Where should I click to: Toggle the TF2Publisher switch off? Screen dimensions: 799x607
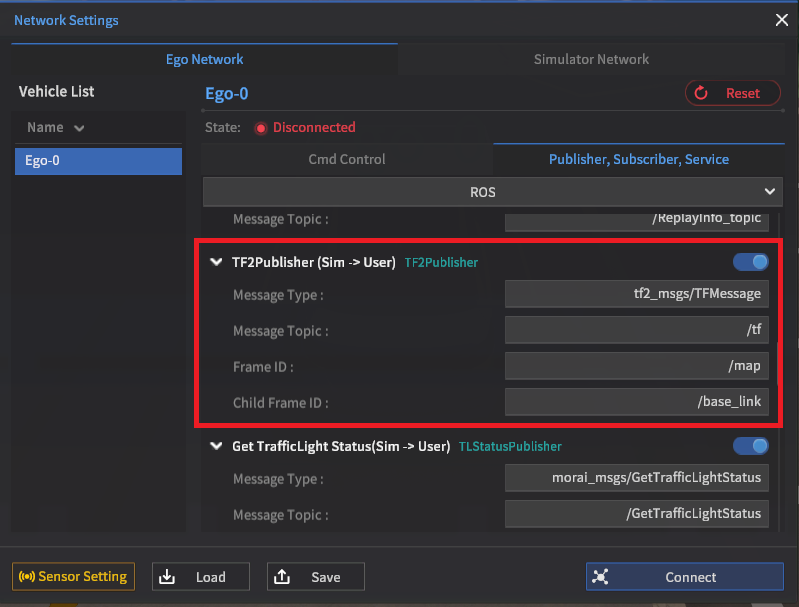coord(751,262)
